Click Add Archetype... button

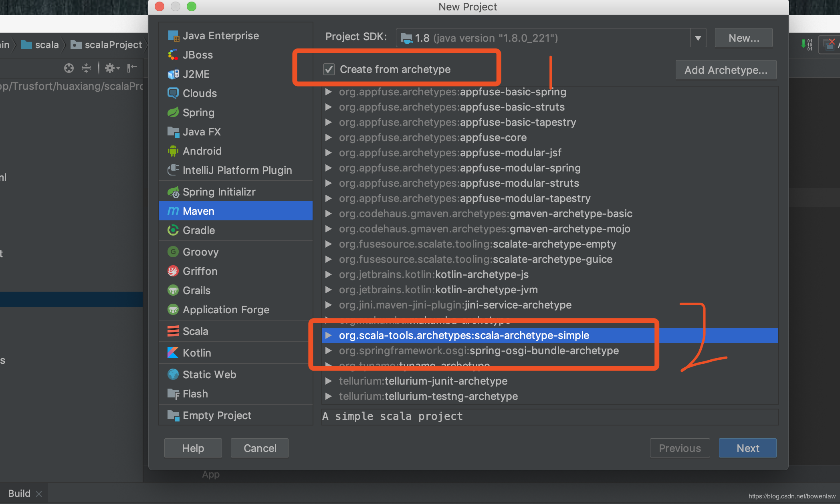click(x=726, y=70)
